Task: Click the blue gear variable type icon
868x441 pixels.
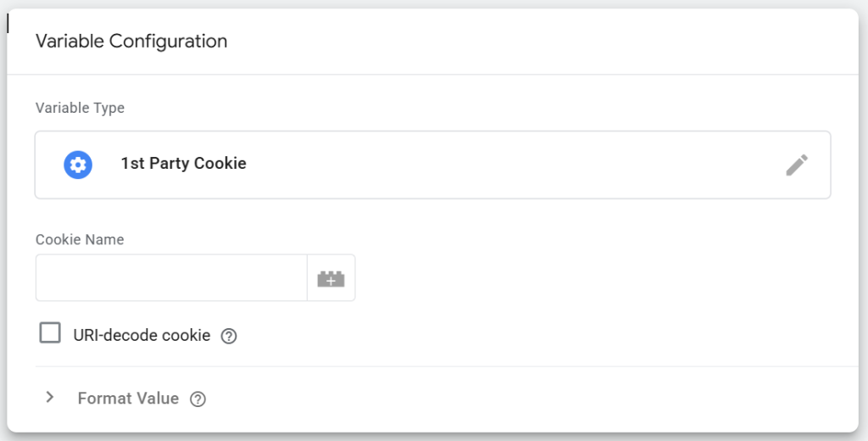Action: click(78, 165)
